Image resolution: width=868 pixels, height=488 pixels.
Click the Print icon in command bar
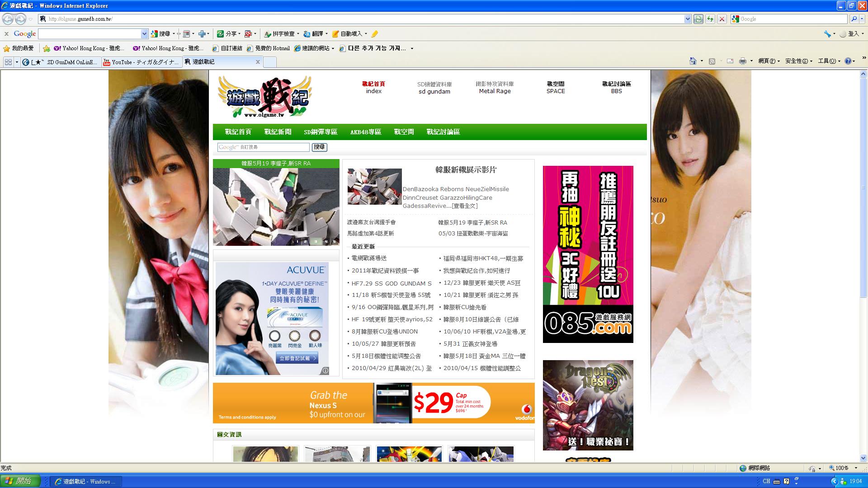[742, 61]
